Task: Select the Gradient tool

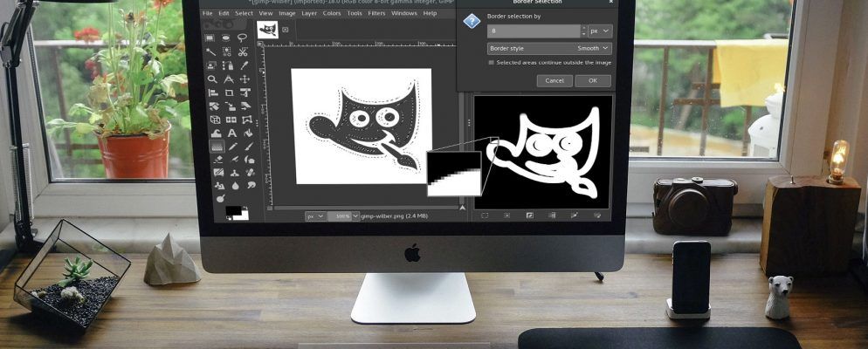Action: [x=217, y=147]
